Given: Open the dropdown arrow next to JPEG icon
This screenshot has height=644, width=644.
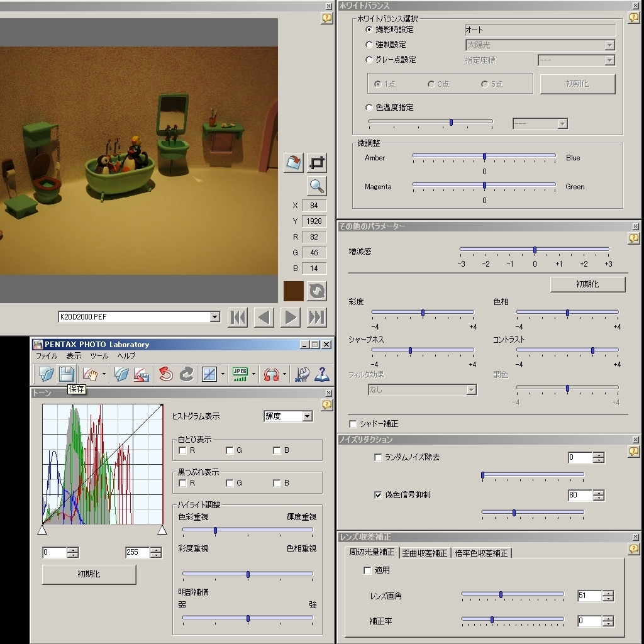Looking at the screenshot, I should click(253, 374).
